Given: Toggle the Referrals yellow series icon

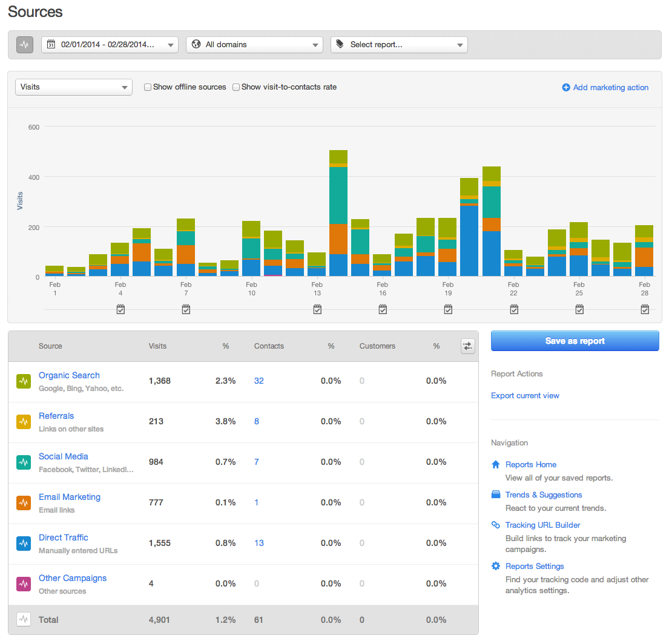Looking at the screenshot, I should (24, 422).
